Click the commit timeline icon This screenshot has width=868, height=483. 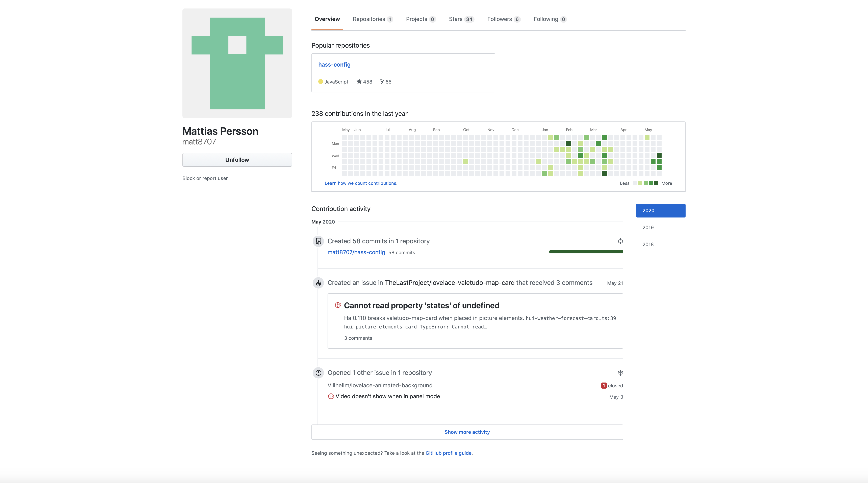pyautogui.click(x=318, y=241)
